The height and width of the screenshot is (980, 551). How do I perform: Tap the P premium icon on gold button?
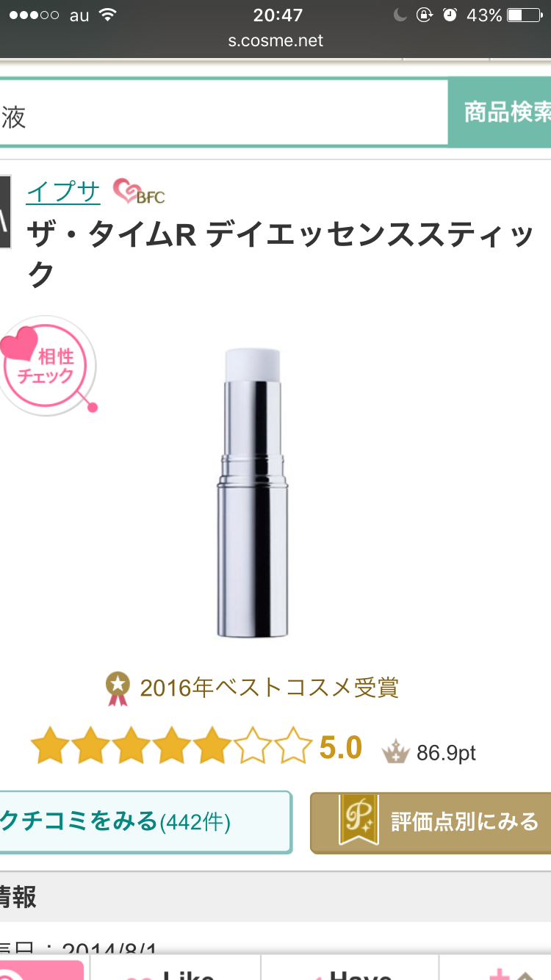(x=359, y=821)
